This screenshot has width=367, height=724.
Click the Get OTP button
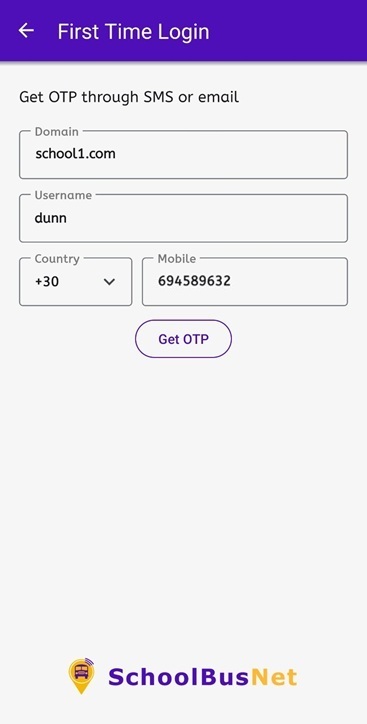183,339
